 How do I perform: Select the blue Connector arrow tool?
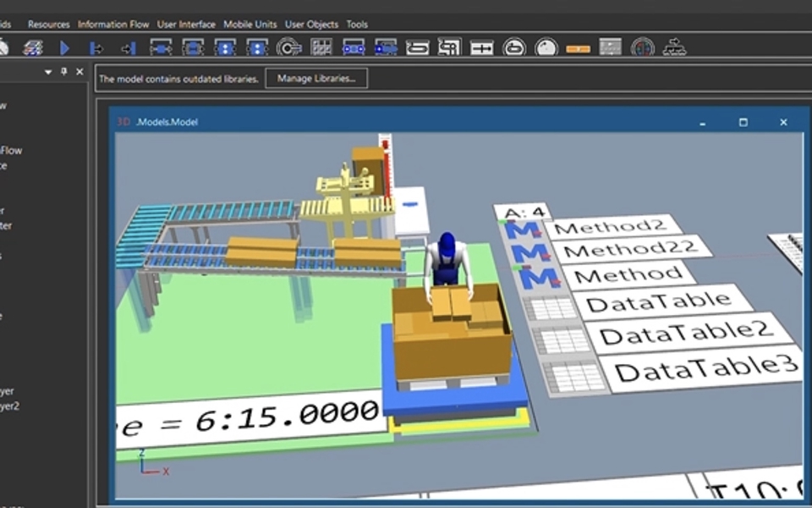[64, 48]
